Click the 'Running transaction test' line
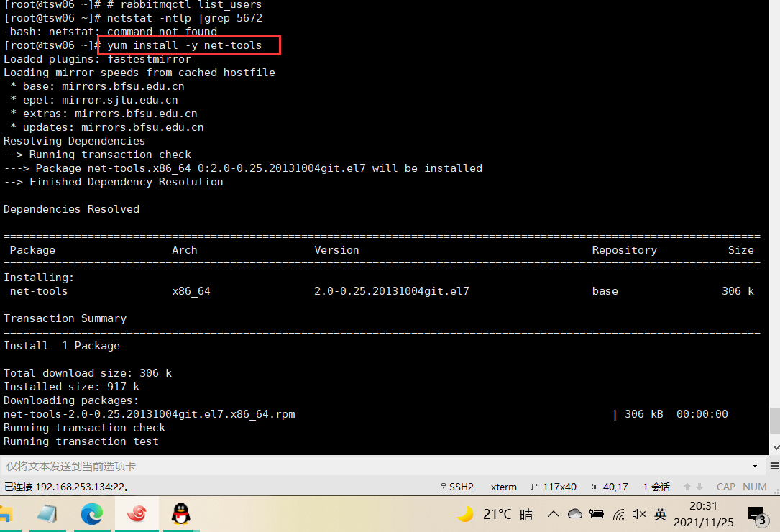Image resolution: width=780 pixels, height=532 pixels. [x=81, y=441]
